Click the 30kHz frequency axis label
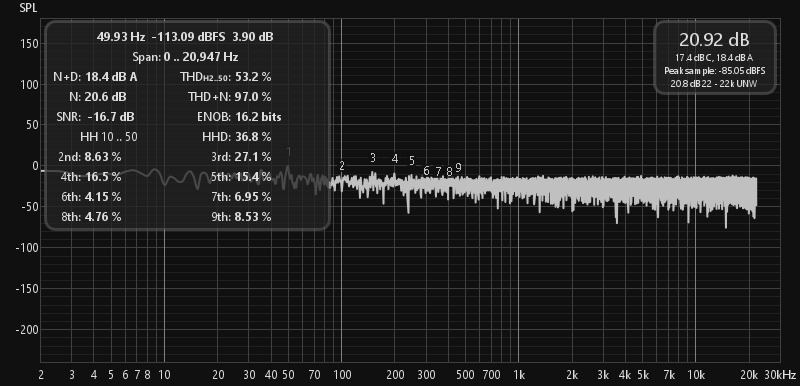Screen dimensions: 800x386 (780, 376)
